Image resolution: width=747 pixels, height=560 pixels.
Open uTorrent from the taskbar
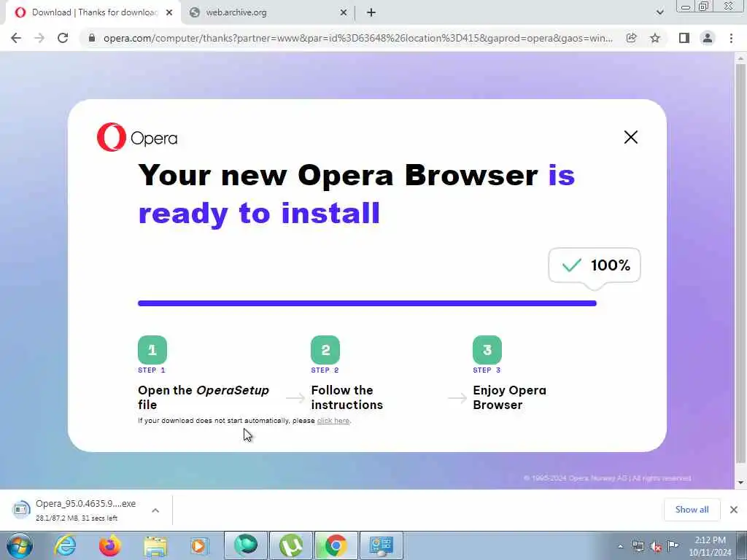291,545
